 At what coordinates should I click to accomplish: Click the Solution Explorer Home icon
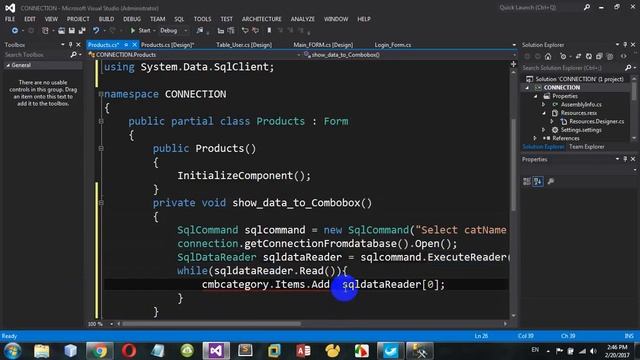point(548,57)
